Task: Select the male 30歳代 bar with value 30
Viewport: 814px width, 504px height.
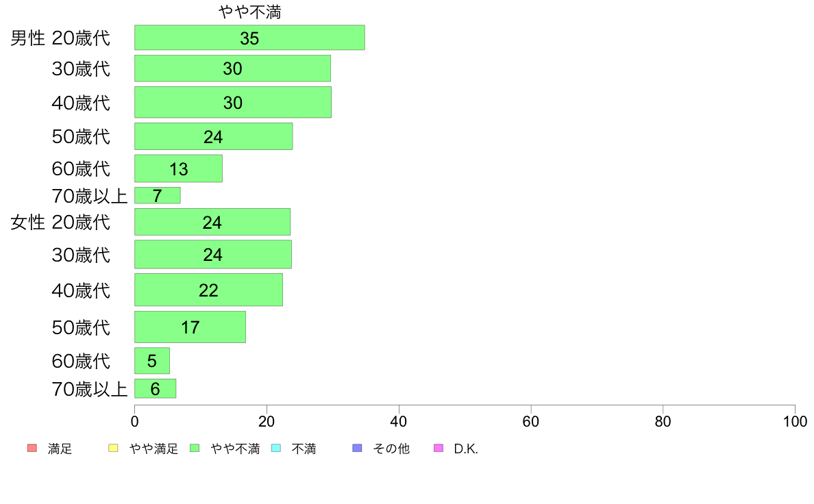Action: pos(232,68)
